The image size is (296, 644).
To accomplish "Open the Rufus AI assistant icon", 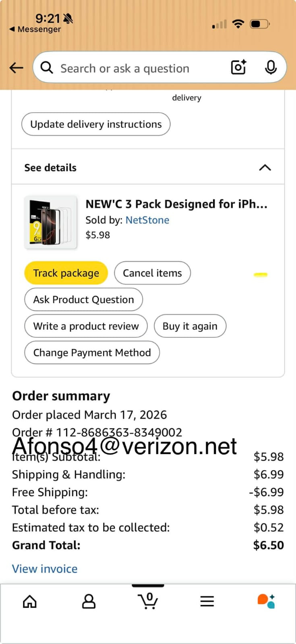I will 266,601.
